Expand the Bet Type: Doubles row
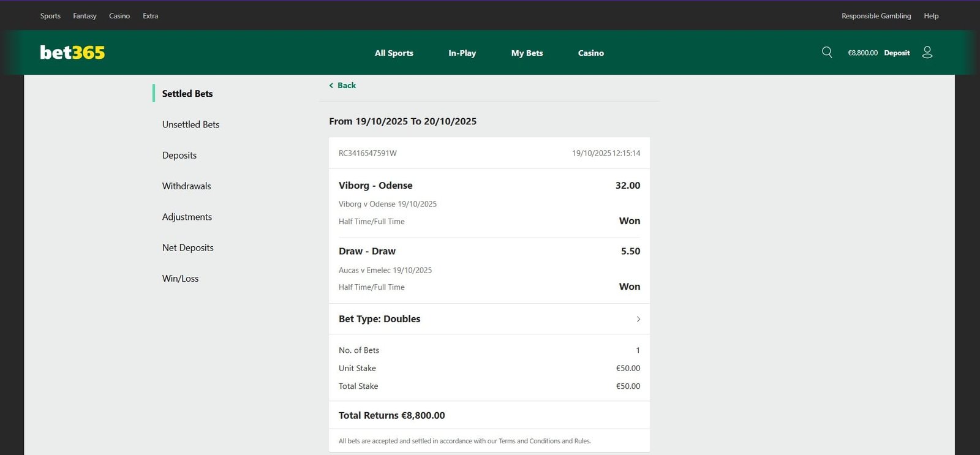This screenshot has width=980, height=455. click(x=638, y=319)
